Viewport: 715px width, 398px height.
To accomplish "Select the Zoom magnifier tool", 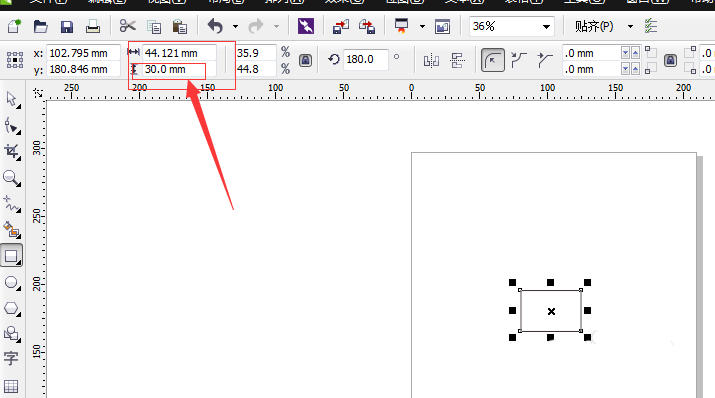I will (12, 178).
